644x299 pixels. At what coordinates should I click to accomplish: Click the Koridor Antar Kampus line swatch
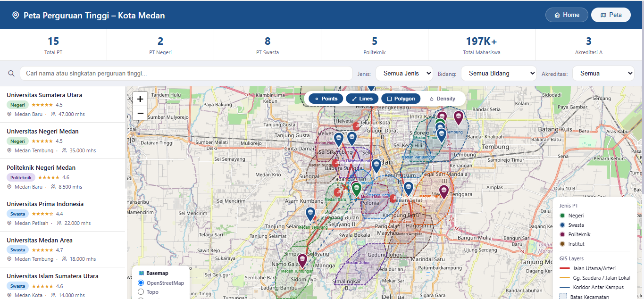pyautogui.click(x=564, y=287)
